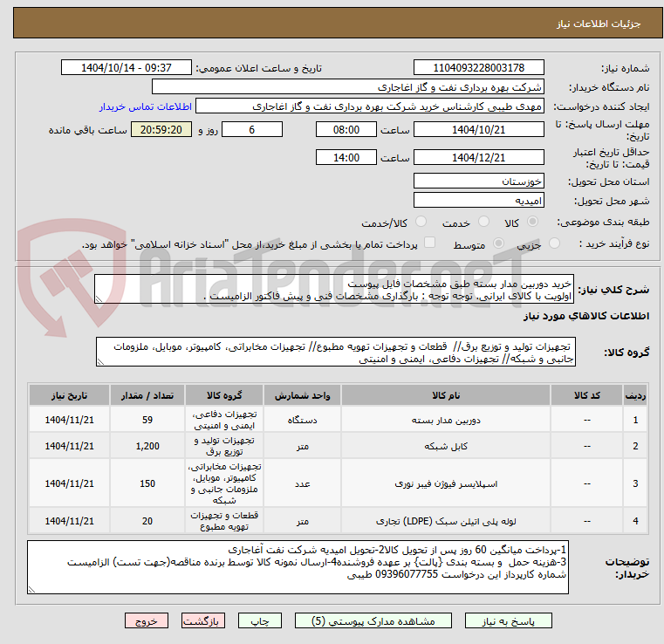The image size is (664, 644).
Task: Click the بازگشت back button
Action: (x=202, y=621)
